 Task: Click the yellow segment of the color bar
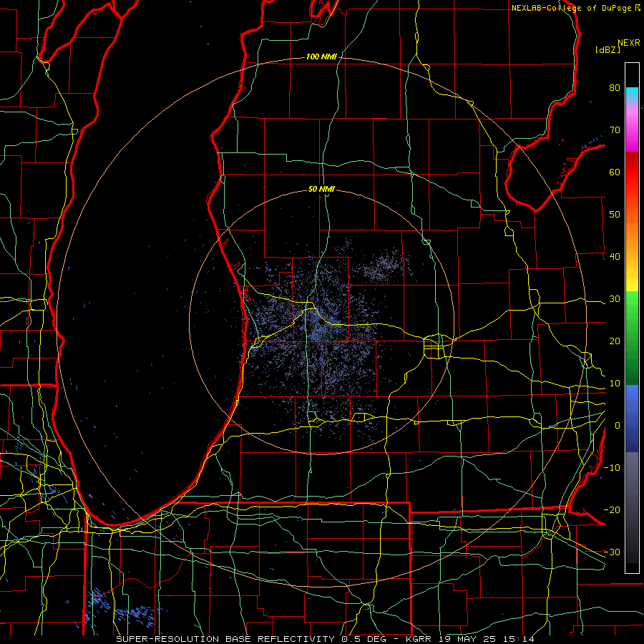tap(632, 283)
